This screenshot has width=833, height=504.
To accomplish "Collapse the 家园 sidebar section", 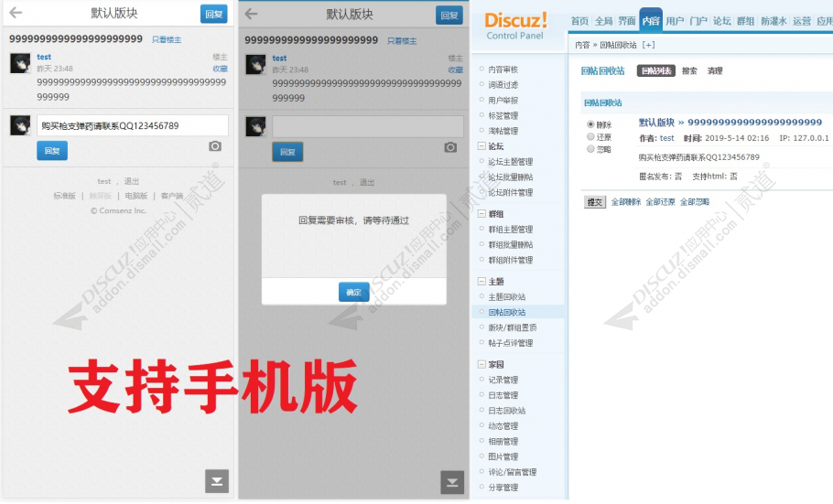I will tap(481, 364).
